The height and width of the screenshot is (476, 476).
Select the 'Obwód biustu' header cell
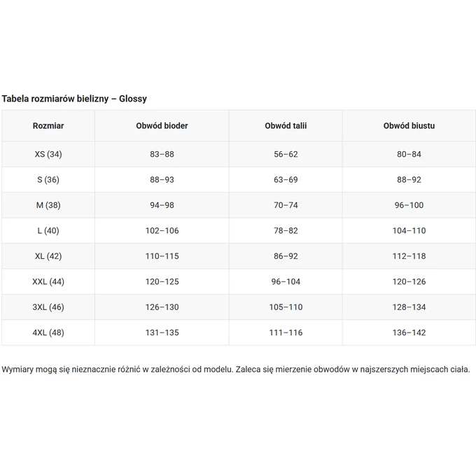pyautogui.click(x=409, y=126)
